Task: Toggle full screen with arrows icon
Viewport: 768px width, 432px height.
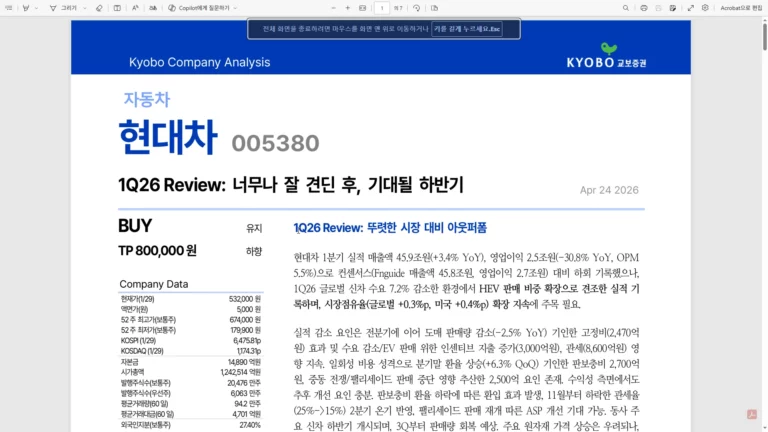Action: 691,8
